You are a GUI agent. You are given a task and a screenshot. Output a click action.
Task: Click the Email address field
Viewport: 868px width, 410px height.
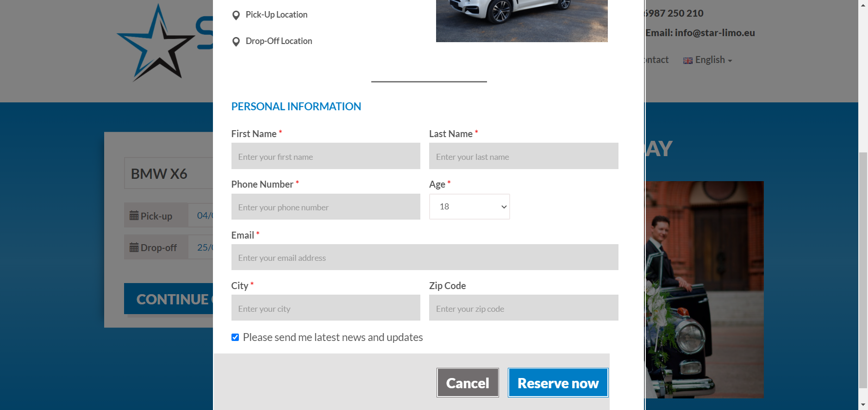pos(425,258)
